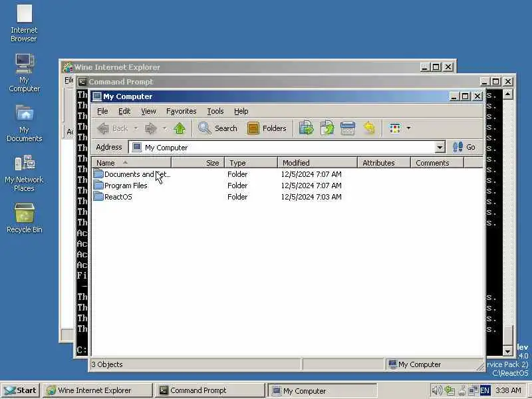The height and width of the screenshot is (399, 532).
Task: Click the Copy To toolbar icon
Action: pyautogui.click(x=327, y=128)
